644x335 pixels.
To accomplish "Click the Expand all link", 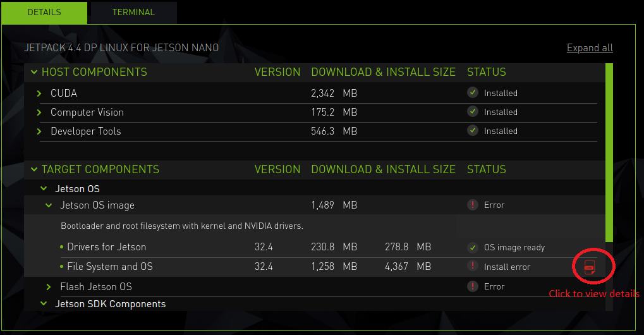I will click(x=589, y=48).
